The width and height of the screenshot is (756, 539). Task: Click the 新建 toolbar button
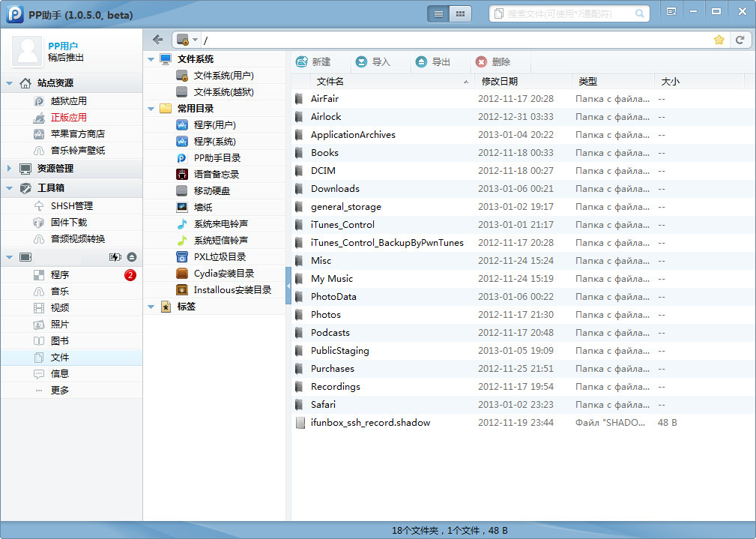(x=313, y=62)
